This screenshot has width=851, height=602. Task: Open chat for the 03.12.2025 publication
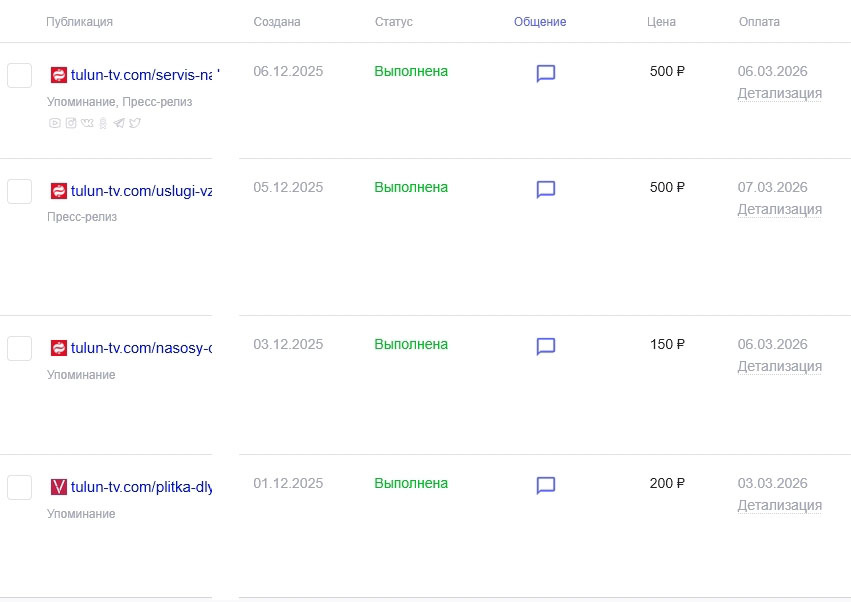[546, 346]
